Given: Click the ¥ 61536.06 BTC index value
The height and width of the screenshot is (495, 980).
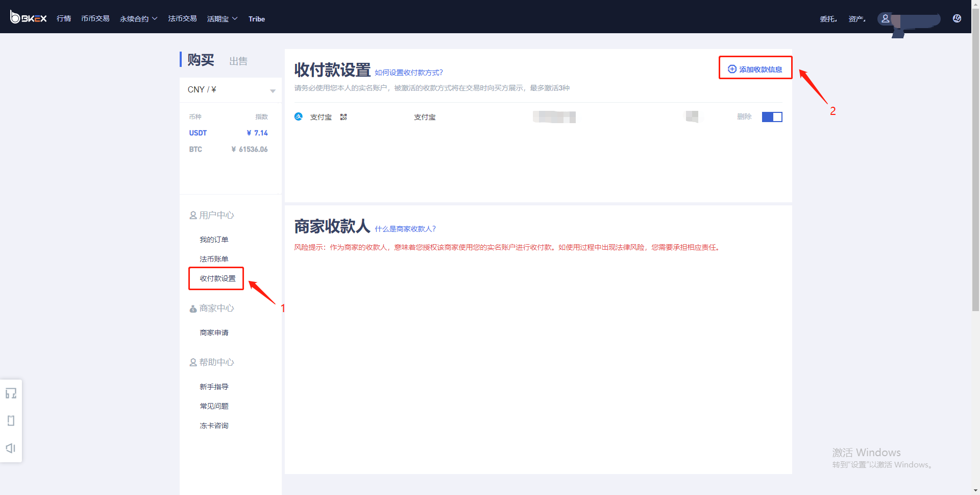Looking at the screenshot, I should 250,149.
